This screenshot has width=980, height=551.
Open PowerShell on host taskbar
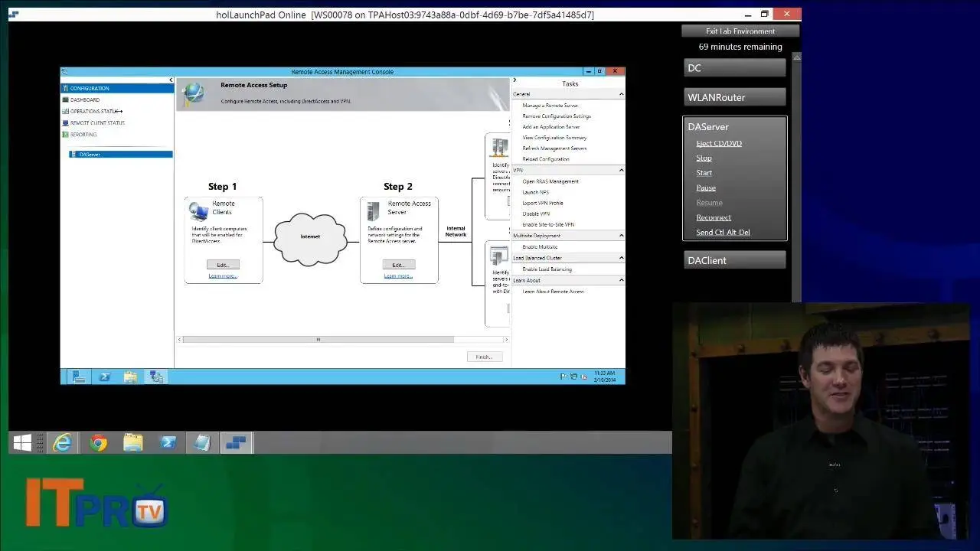pos(168,442)
